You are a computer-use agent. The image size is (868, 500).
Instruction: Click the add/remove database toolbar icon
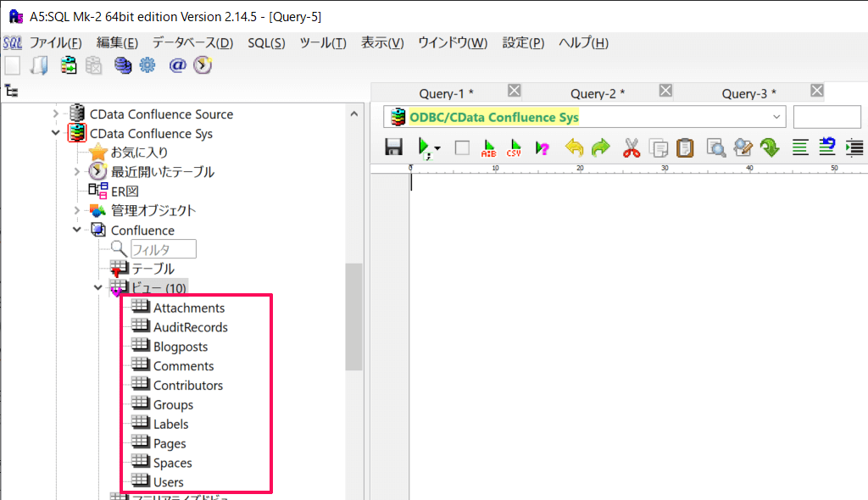(69, 65)
